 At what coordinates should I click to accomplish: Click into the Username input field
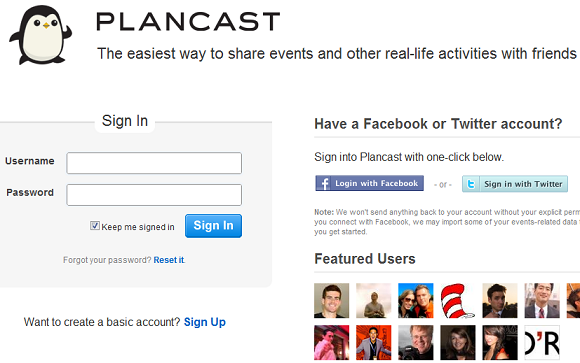pos(154,163)
